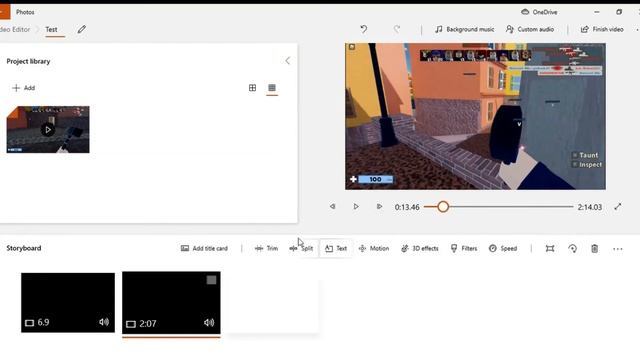Select the Test project name tab
The width and height of the screenshot is (640, 360).
point(51,29)
